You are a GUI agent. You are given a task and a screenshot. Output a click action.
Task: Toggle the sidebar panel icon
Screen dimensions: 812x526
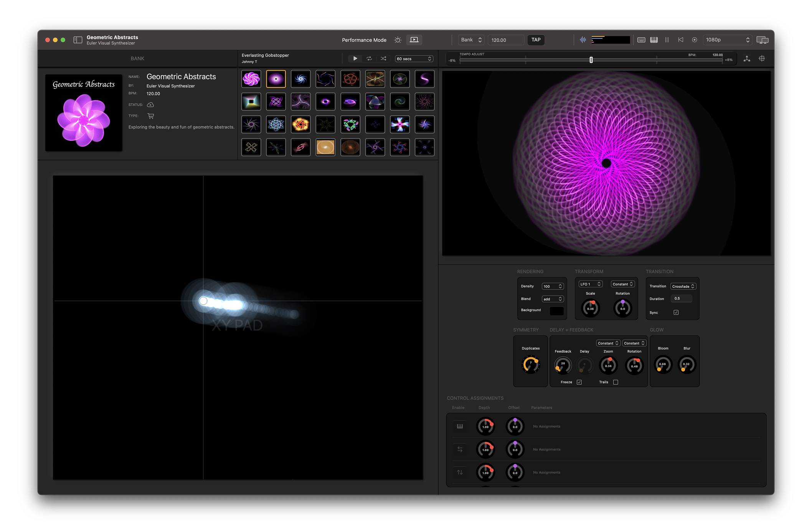(x=78, y=40)
